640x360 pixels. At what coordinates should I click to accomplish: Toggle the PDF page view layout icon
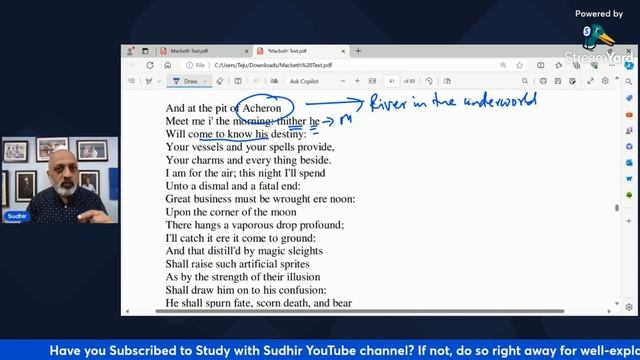[238, 81]
